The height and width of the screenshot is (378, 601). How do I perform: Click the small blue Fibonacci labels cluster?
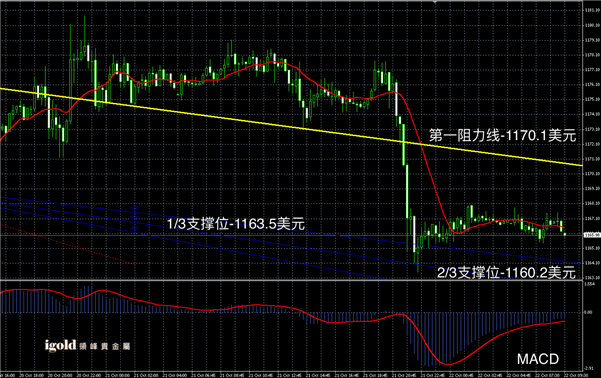[x=134, y=218]
